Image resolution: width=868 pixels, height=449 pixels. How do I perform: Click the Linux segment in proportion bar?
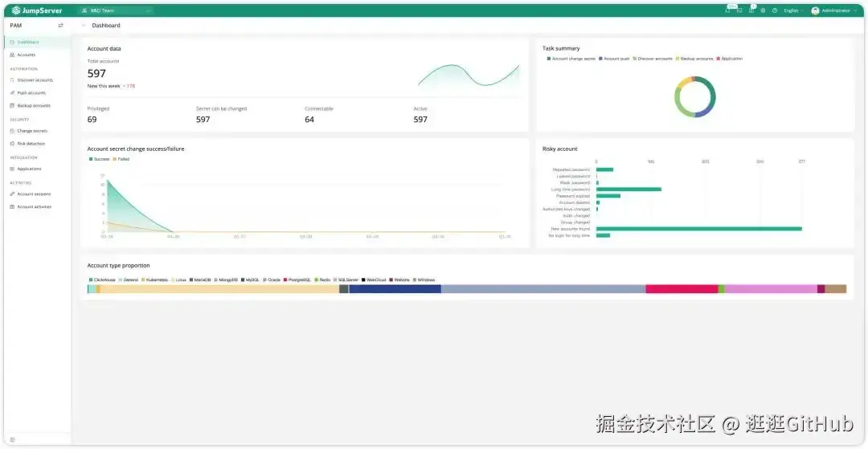[219, 288]
